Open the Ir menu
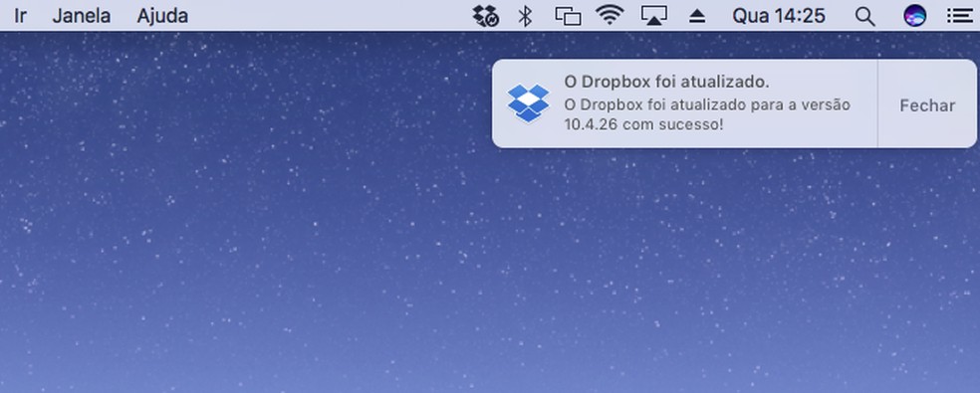The image size is (980, 393). click(x=20, y=16)
